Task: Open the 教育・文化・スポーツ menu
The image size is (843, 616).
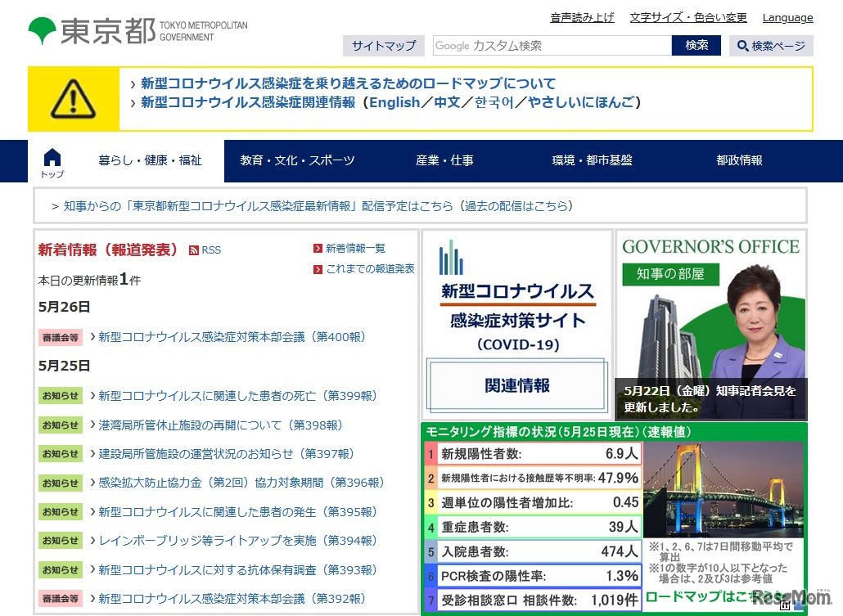Action: click(297, 160)
